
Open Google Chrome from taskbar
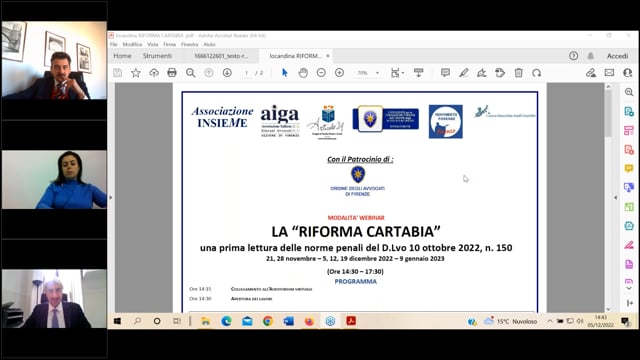(268, 321)
